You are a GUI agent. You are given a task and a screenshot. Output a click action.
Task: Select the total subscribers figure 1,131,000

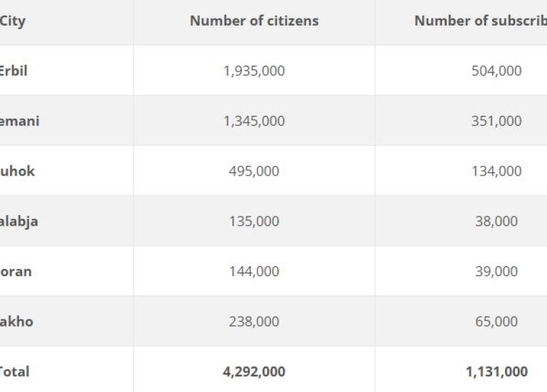496,371
